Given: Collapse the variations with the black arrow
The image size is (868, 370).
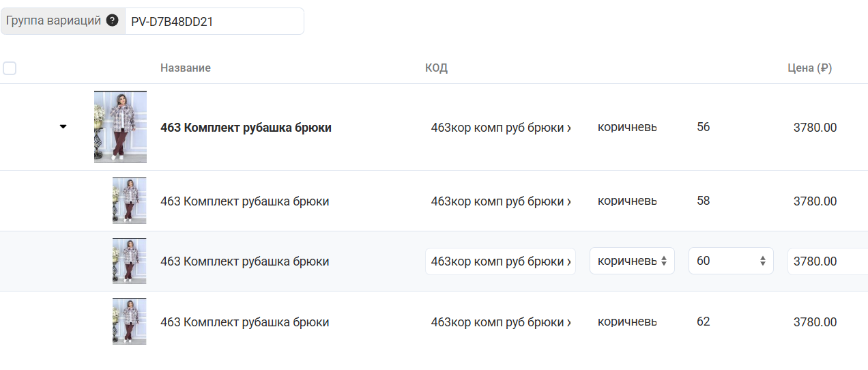Looking at the screenshot, I should pos(63,127).
